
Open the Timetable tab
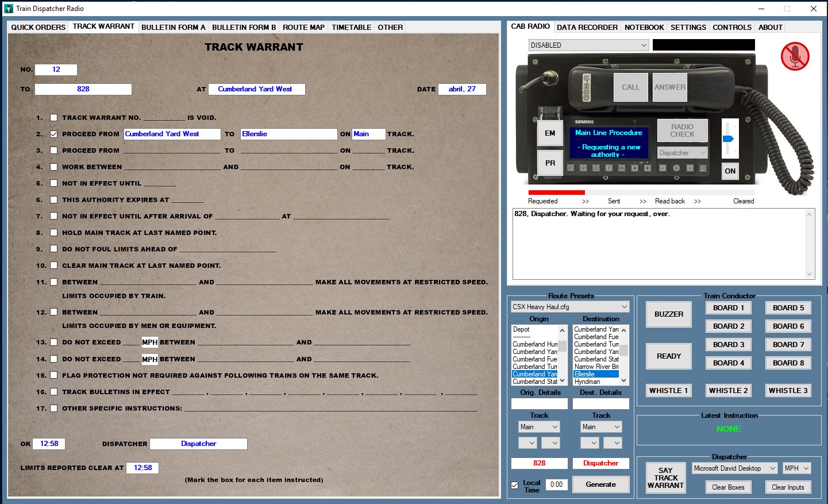pyautogui.click(x=352, y=27)
